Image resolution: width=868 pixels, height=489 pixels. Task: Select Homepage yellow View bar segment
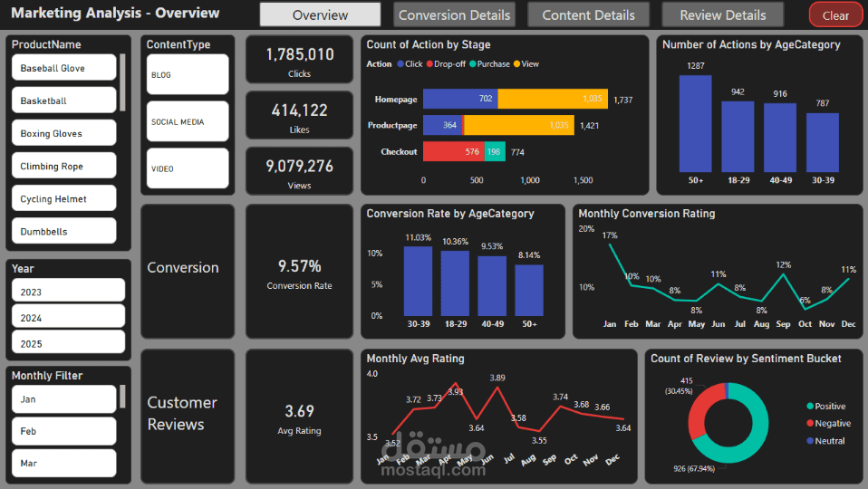click(x=553, y=99)
